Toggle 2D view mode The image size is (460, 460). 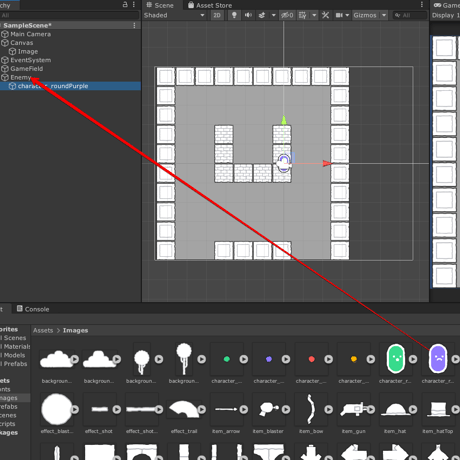pyautogui.click(x=217, y=15)
